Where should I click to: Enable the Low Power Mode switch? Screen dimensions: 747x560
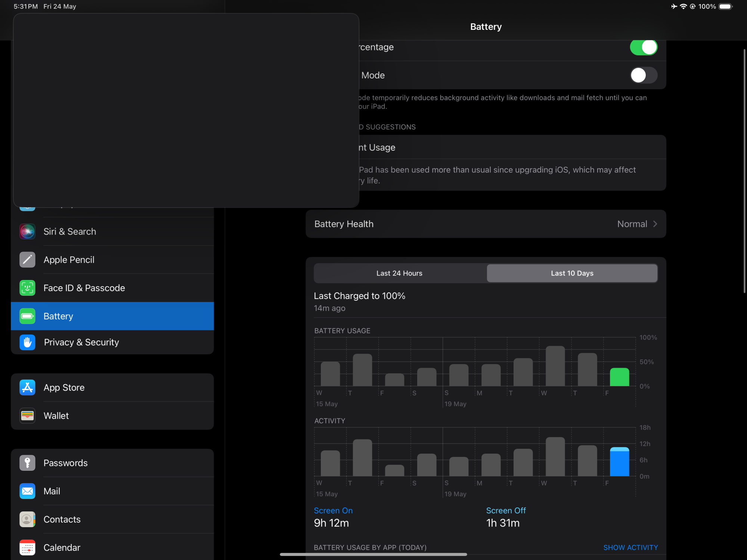(x=643, y=75)
